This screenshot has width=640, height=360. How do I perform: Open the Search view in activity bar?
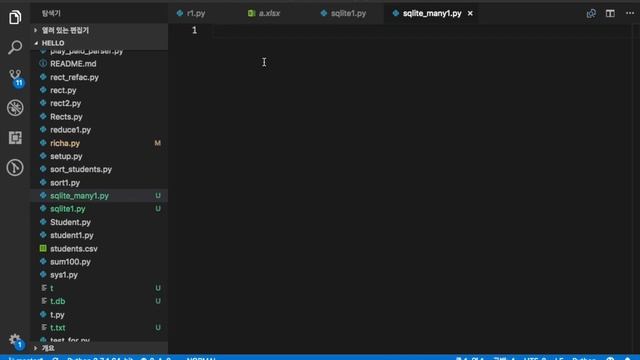tap(15, 47)
